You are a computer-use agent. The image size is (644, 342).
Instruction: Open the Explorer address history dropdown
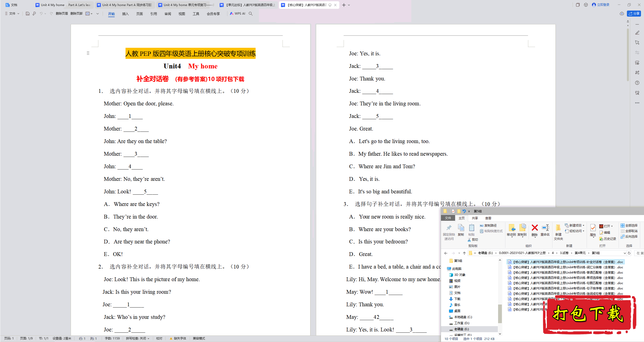(625, 253)
